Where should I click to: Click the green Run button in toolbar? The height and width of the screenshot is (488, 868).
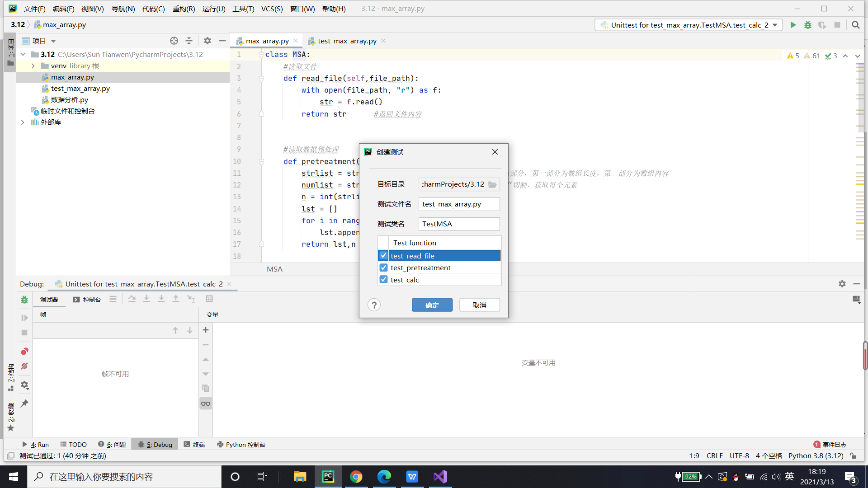click(x=793, y=25)
